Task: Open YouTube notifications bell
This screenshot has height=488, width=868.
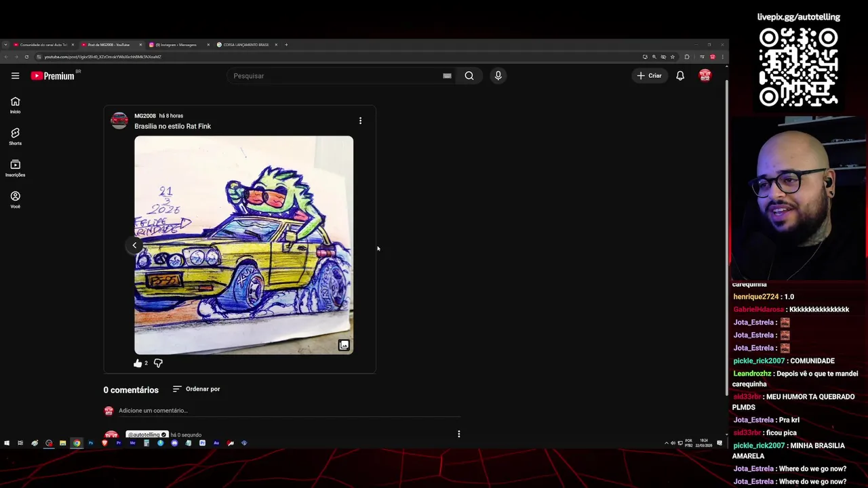Action: 680,76
